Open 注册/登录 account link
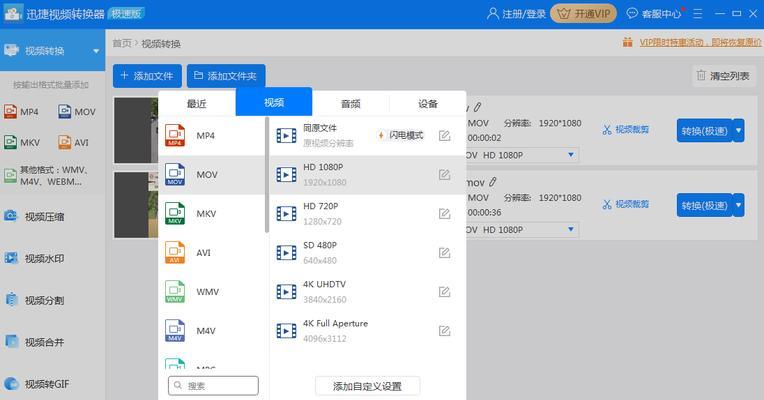The image size is (764, 400). tap(516, 14)
